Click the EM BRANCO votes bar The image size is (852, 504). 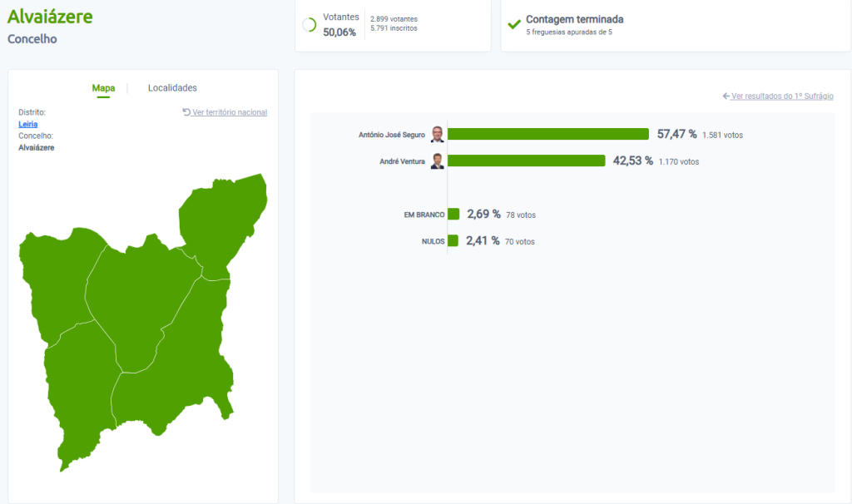[453, 214]
